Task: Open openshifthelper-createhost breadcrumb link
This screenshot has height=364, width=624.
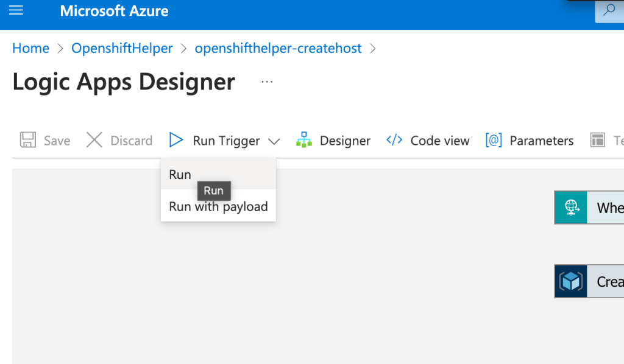Action: coord(278,48)
